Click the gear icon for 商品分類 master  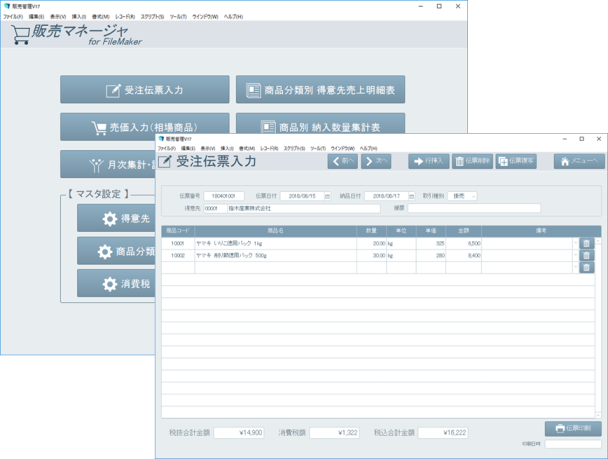[105, 252]
